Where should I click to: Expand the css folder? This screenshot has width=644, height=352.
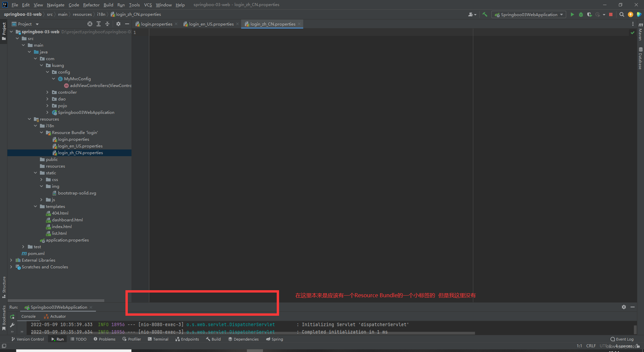[42, 179]
